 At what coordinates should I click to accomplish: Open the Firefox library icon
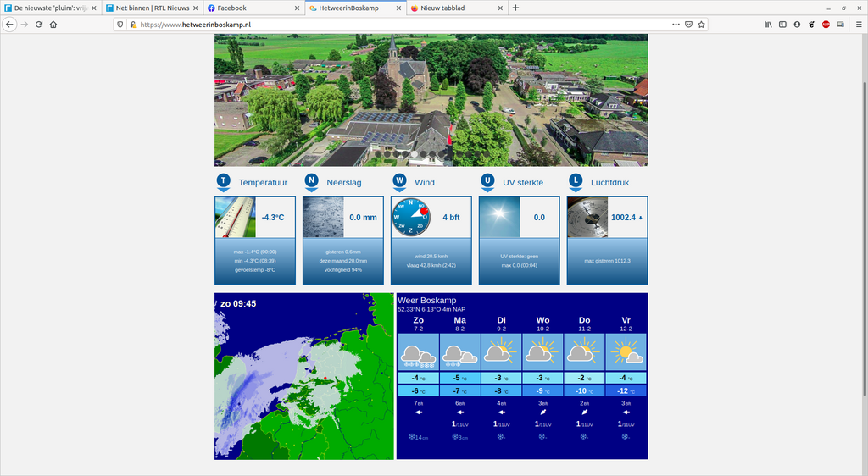768,25
